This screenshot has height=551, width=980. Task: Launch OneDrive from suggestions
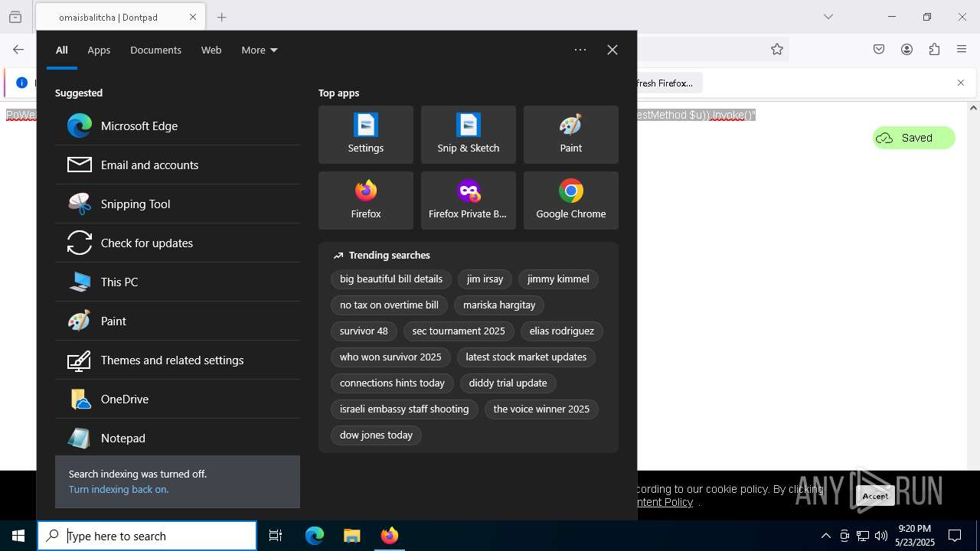pyautogui.click(x=178, y=399)
